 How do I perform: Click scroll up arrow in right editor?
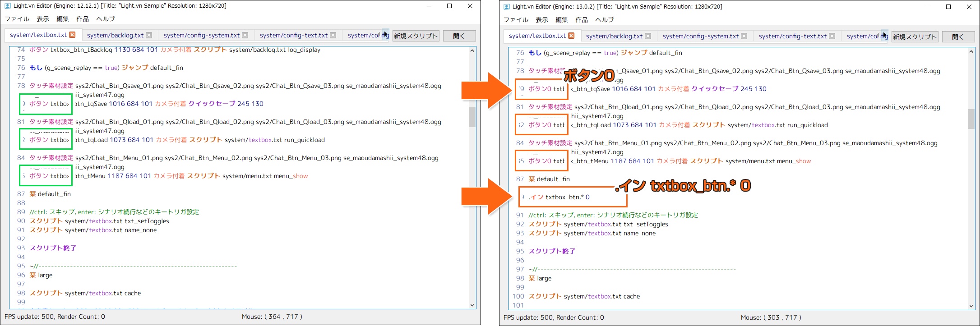971,51
